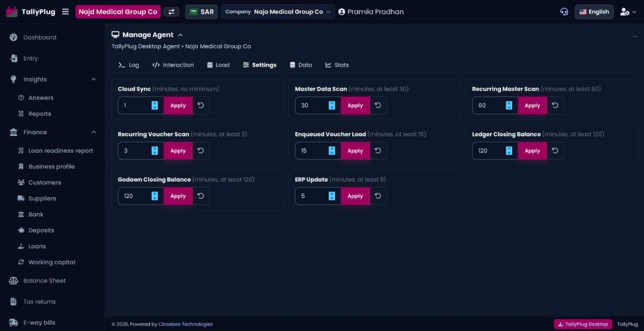
Task: Open the user settings gear menu
Action: coord(628,12)
